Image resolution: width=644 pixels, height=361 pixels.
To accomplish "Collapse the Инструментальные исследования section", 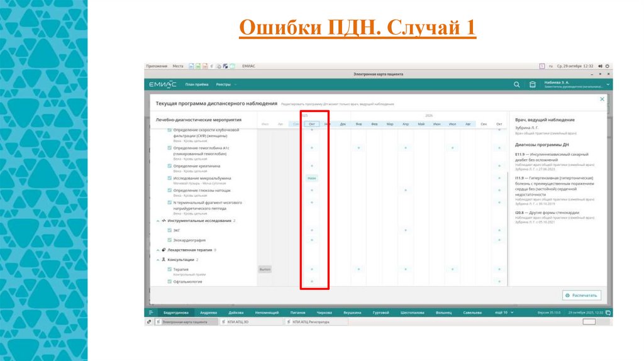I will point(158,221).
